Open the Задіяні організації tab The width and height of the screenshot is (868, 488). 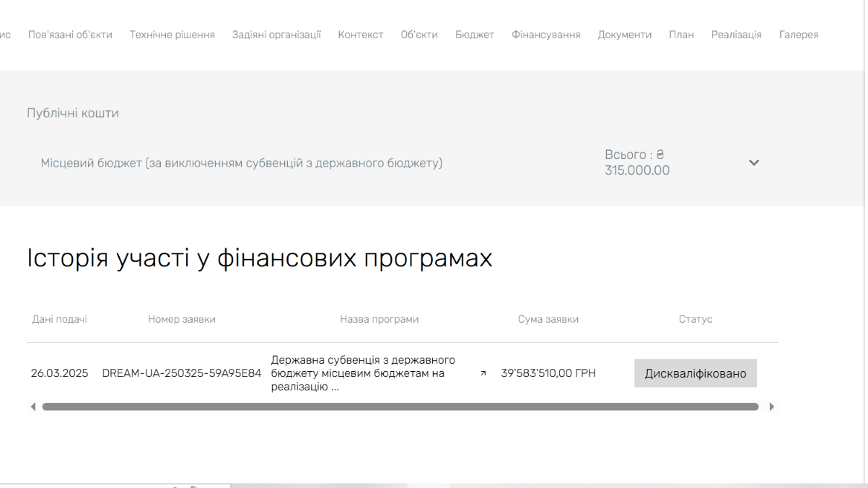coord(276,35)
